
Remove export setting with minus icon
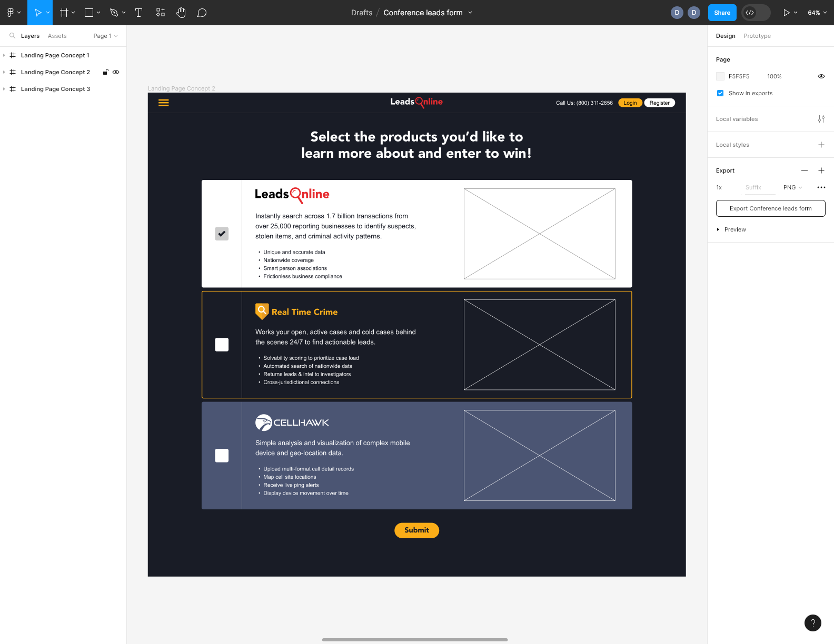pos(805,170)
